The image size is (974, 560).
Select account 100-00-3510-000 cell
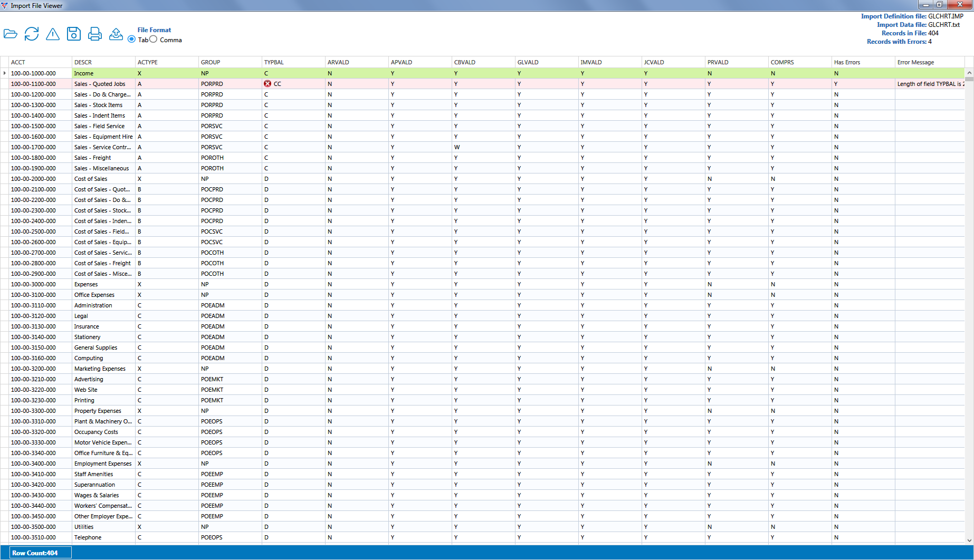point(40,537)
